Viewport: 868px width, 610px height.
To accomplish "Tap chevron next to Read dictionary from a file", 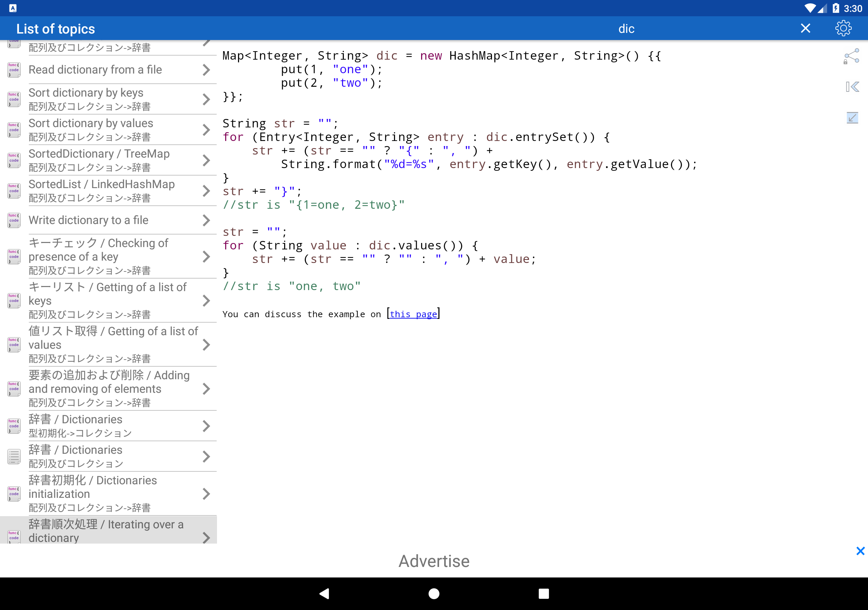I will [x=206, y=70].
